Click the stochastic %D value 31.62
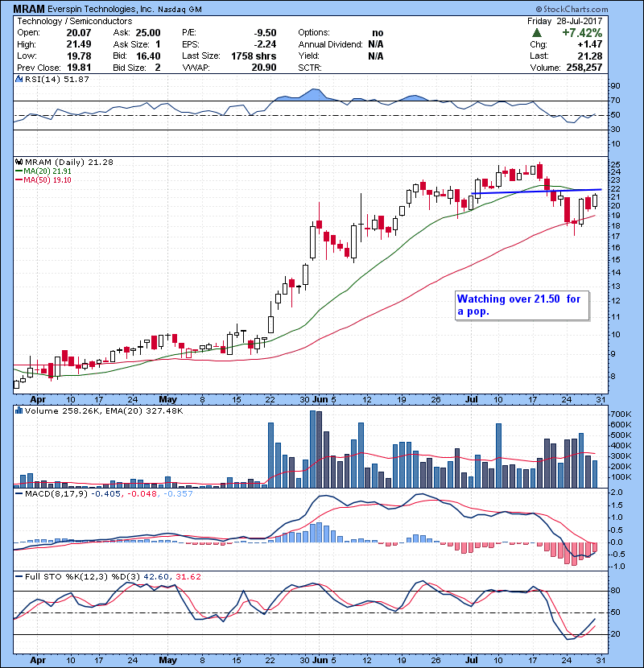The height and width of the screenshot is (668, 644). (x=188, y=576)
